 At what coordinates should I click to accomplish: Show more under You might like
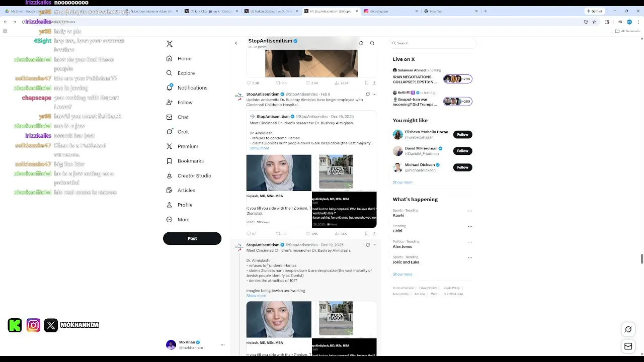[403, 183]
